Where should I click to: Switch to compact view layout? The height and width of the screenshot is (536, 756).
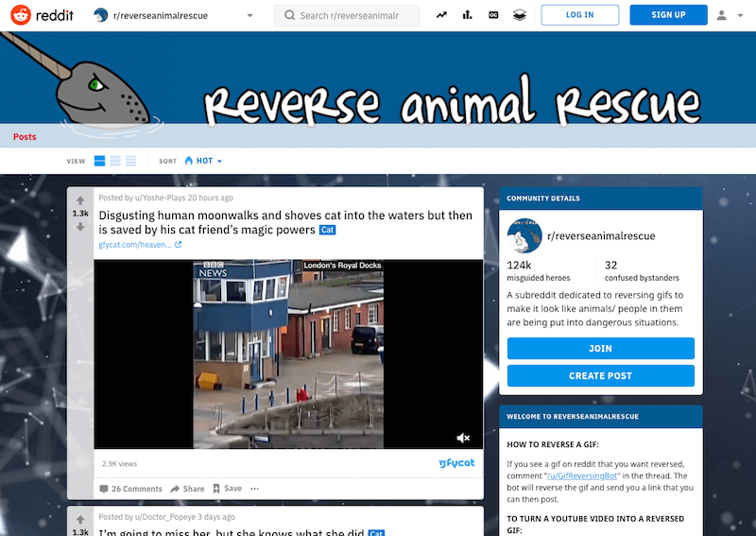pos(130,162)
